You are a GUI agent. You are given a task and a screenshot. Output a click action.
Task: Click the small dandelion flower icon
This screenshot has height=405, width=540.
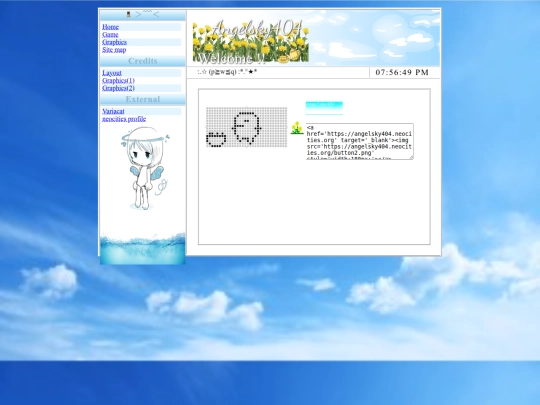(297, 128)
